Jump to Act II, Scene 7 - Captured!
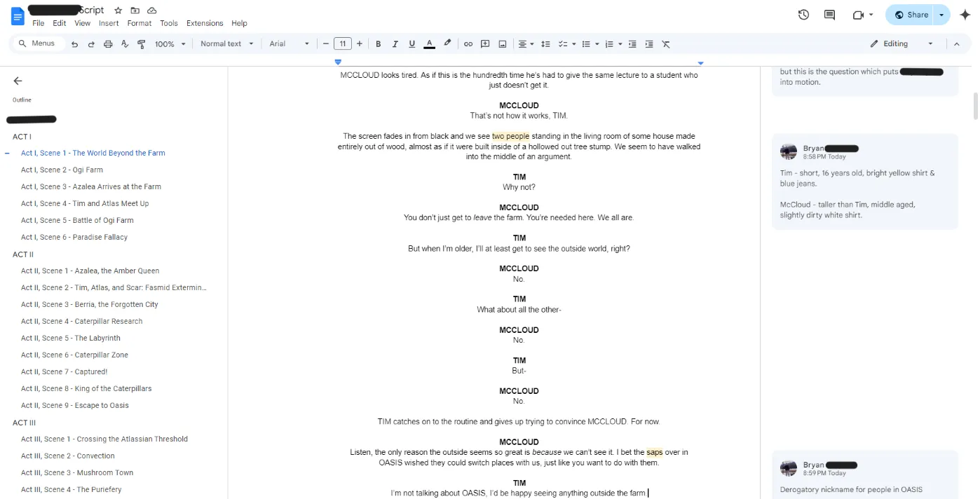Image resolution: width=980 pixels, height=499 pixels. point(64,371)
